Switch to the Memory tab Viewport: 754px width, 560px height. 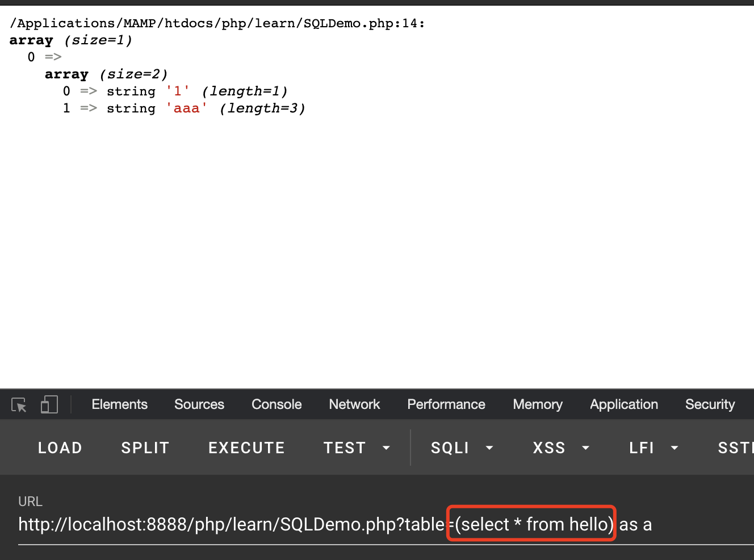[x=537, y=404]
